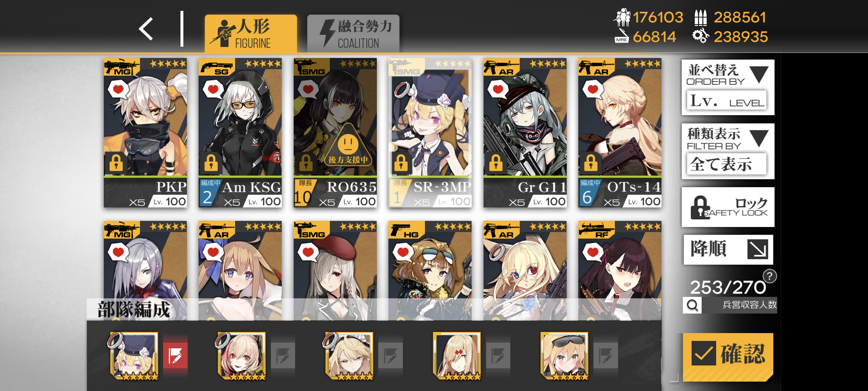Select the OTs-14 doll card

tap(620, 133)
